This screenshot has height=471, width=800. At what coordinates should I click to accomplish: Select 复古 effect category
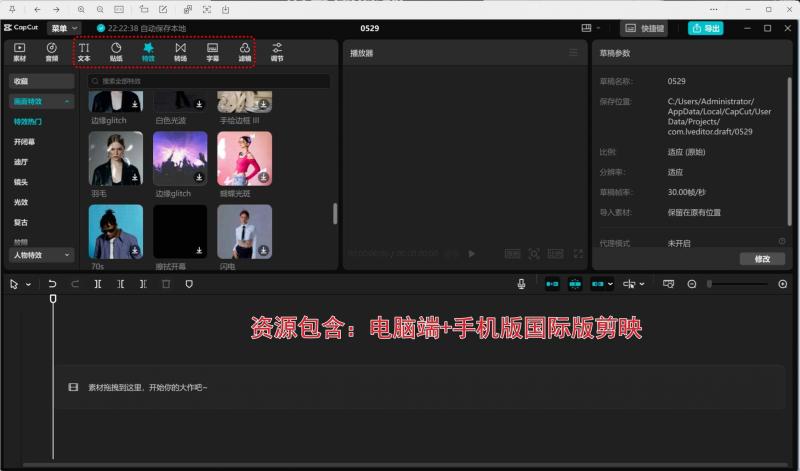click(x=21, y=222)
